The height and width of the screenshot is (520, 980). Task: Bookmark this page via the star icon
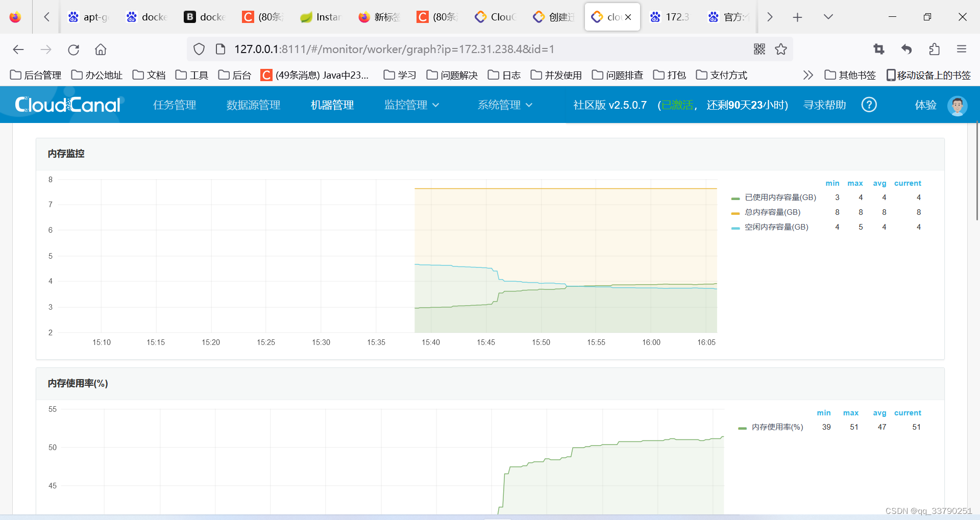click(x=781, y=49)
